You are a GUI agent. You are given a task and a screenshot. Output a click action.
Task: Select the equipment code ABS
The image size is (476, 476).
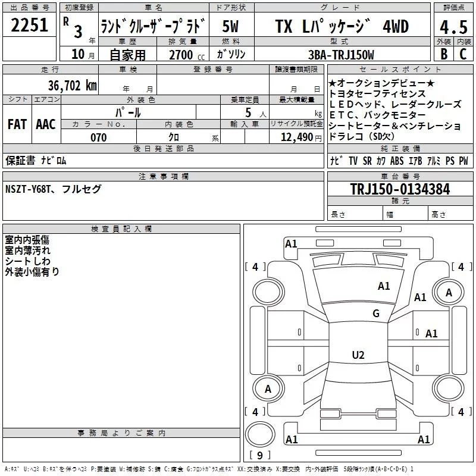397,161
